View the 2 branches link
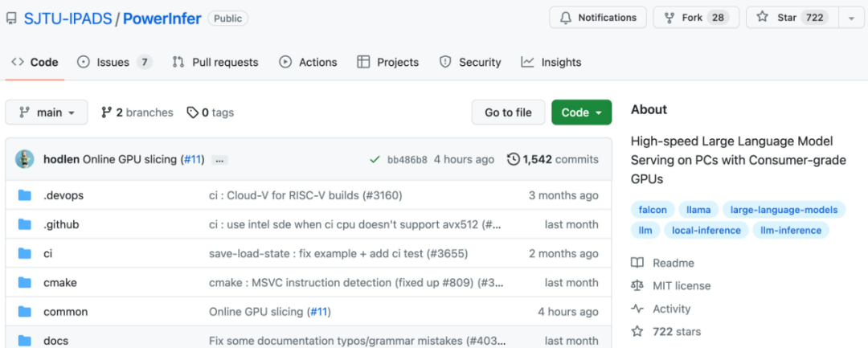This screenshot has height=348, width=868. (x=137, y=113)
